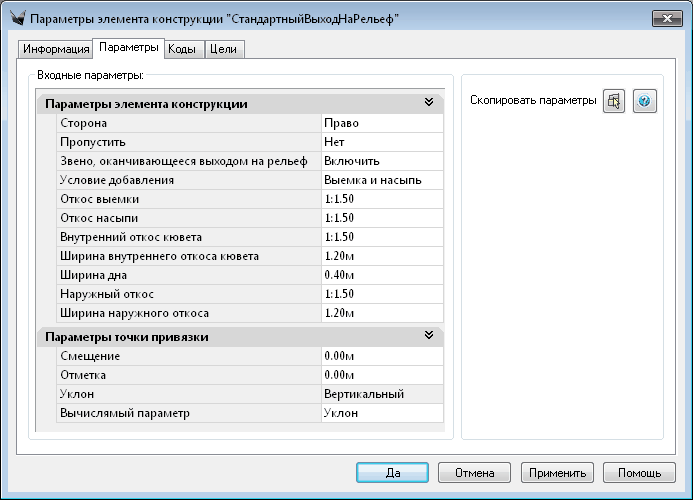Click the copy parameters icon button
This screenshot has width=693, height=500.
pyautogui.click(x=614, y=102)
